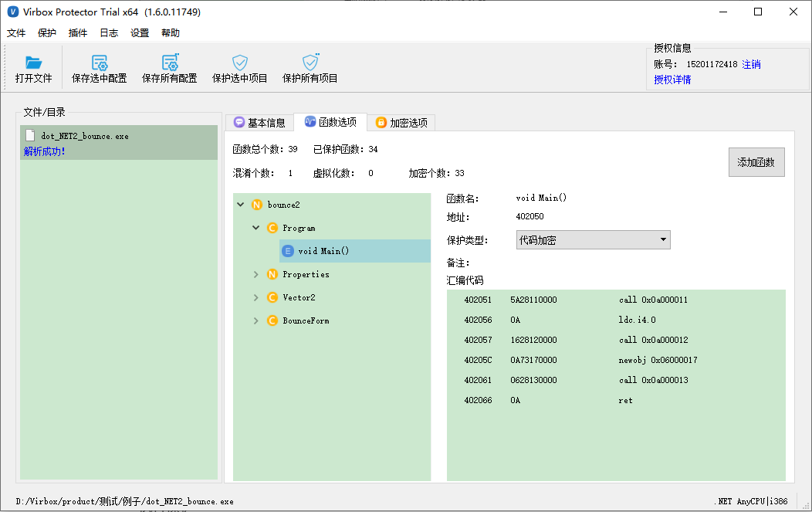Switch to the 加密选项 tab
The width and height of the screenshot is (812, 512).
coord(401,122)
